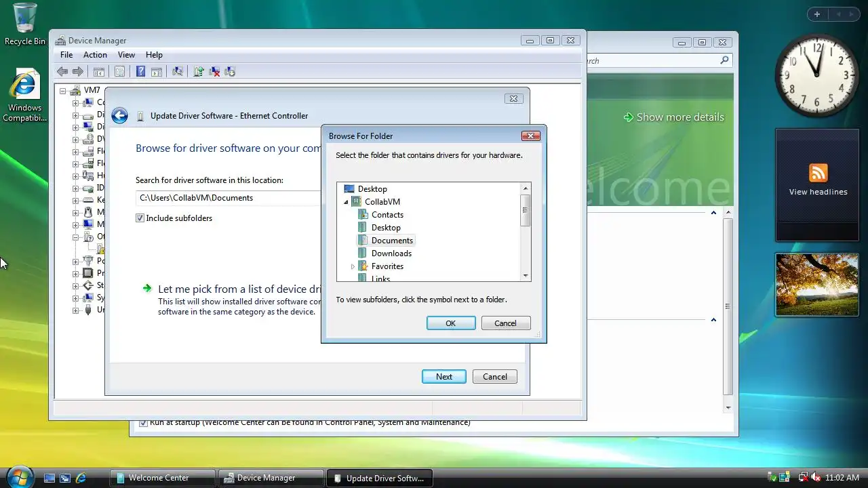Click the muted volume tray icon

tap(816, 478)
